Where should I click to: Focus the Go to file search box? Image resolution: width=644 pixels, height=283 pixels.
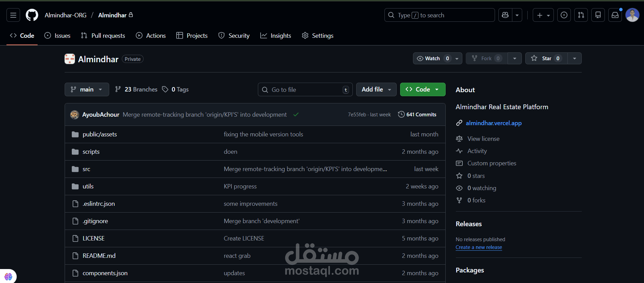(x=305, y=89)
